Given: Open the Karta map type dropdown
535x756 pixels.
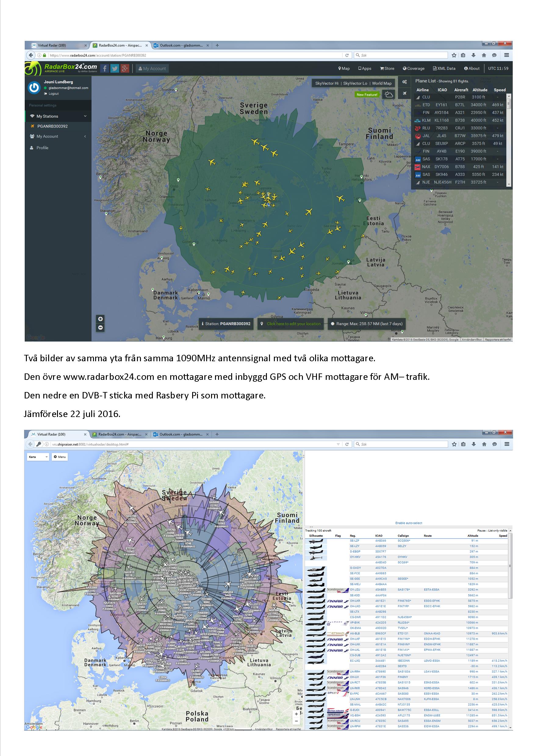Looking at the screenshot, I should (38, 457).
